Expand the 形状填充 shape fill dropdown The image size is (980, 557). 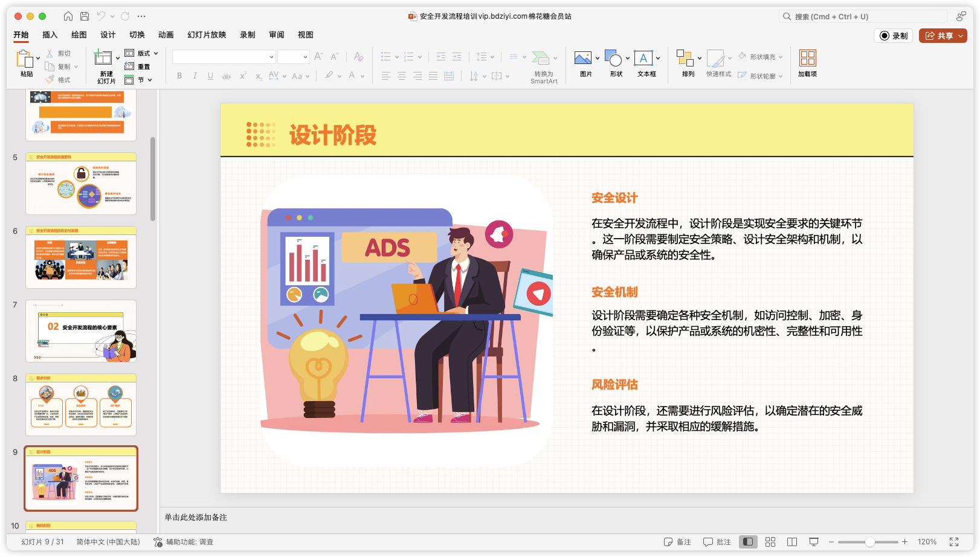pos(781,56)
